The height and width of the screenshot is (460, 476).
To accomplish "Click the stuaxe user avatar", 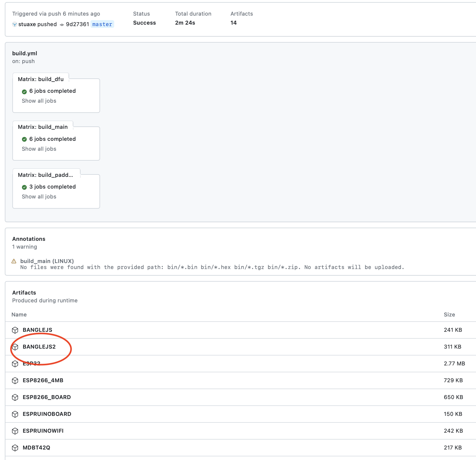I will coord(15,24).
